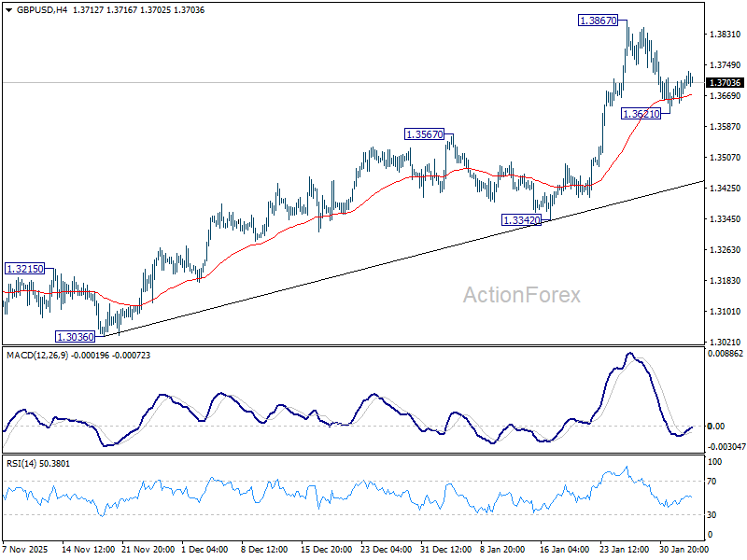Click the 23 Jan 12:00 time label

click(x=625, y=549)
